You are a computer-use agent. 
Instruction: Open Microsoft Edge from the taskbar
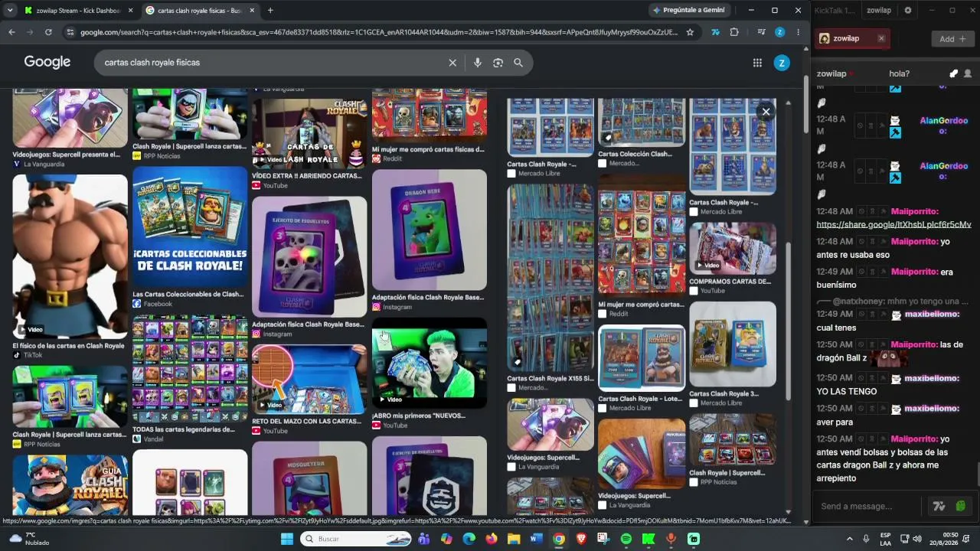coord(469,539)
